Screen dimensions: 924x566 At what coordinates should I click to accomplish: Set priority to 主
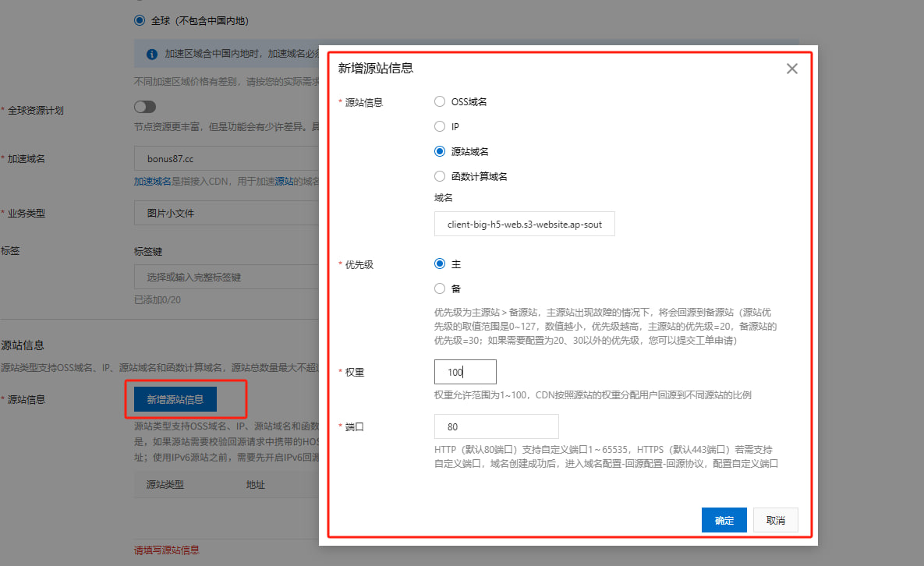440,264
